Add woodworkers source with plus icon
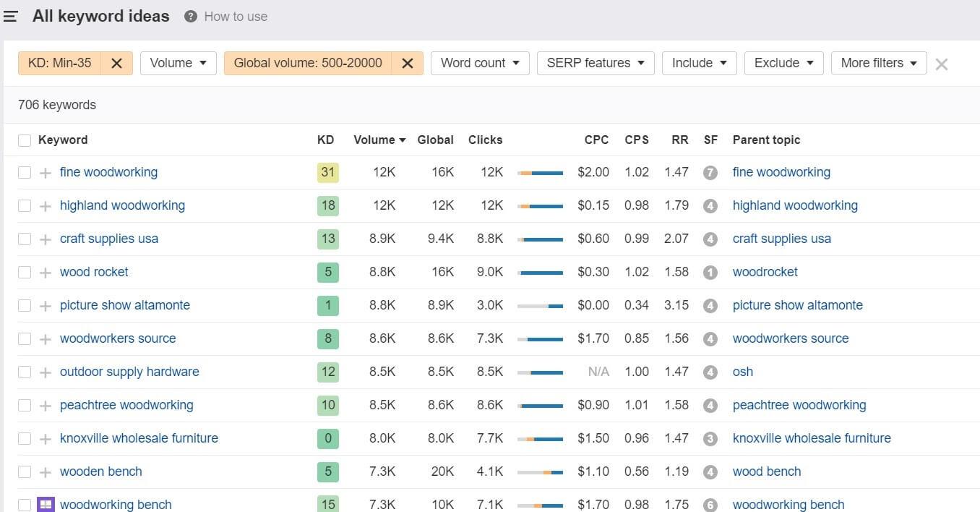Screen dimensions: 980x512 point(46,339)
